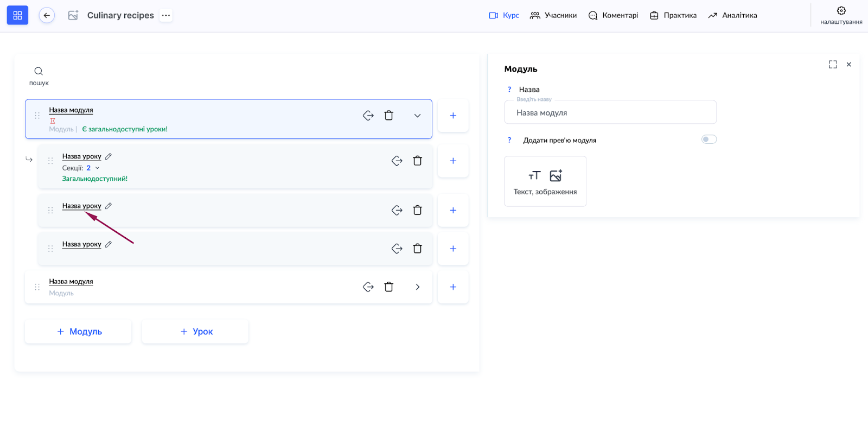Viewport: 868px width, 431px height.
Task: Click the '+ Модуль' button
Action: (x=78, y=332)
